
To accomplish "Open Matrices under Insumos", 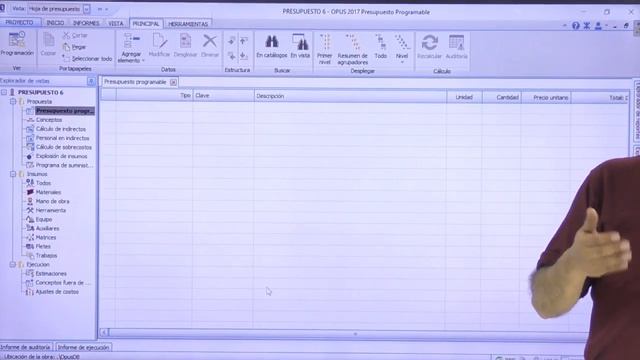I will click(46, 237).
